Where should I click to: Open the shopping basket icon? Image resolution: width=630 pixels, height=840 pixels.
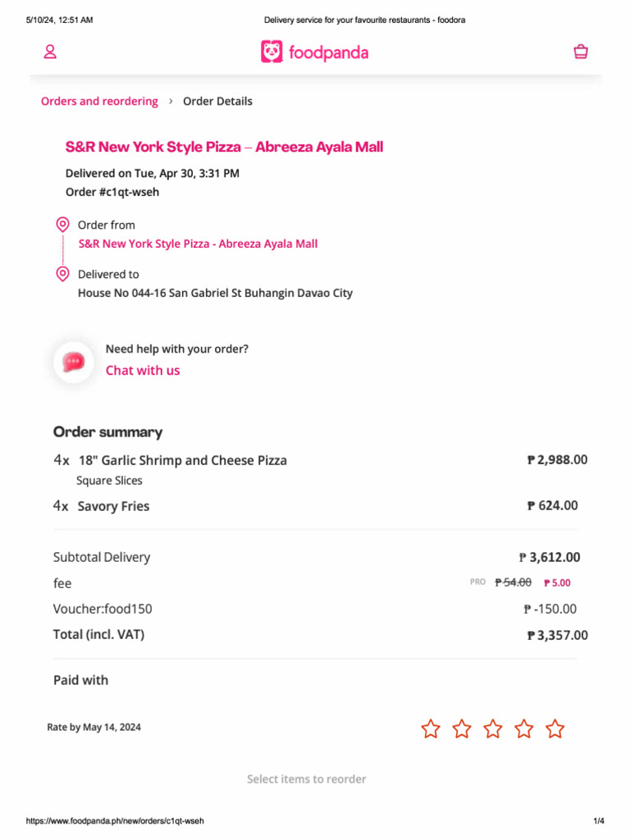[x=581, y=52]
